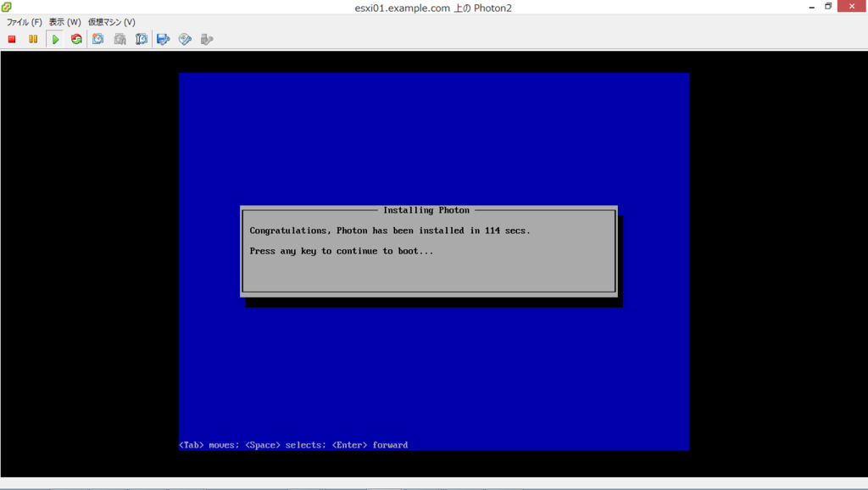Click the CD/DVD drive connection icon
The image size is (868, 490).
pyautogui.click(x=185, y=39)
